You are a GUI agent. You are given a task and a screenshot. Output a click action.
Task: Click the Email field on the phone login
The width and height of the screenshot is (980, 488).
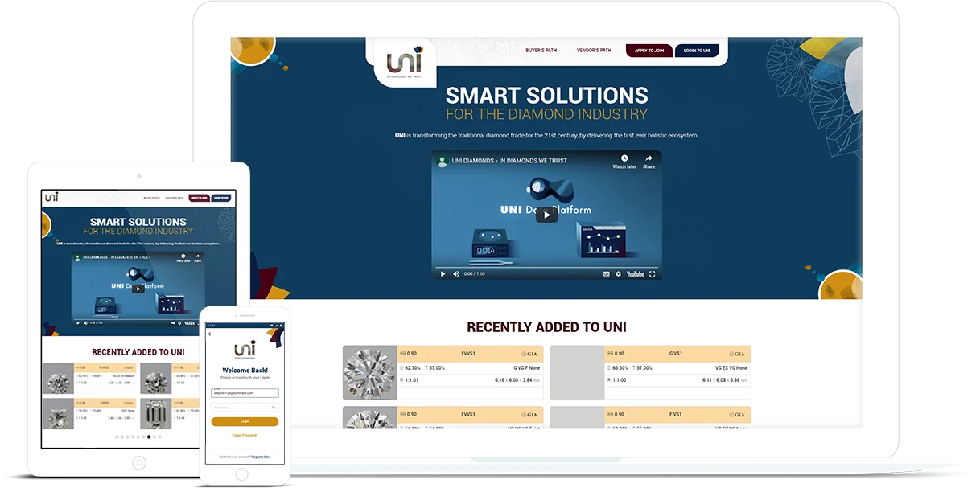coord(245,393)
